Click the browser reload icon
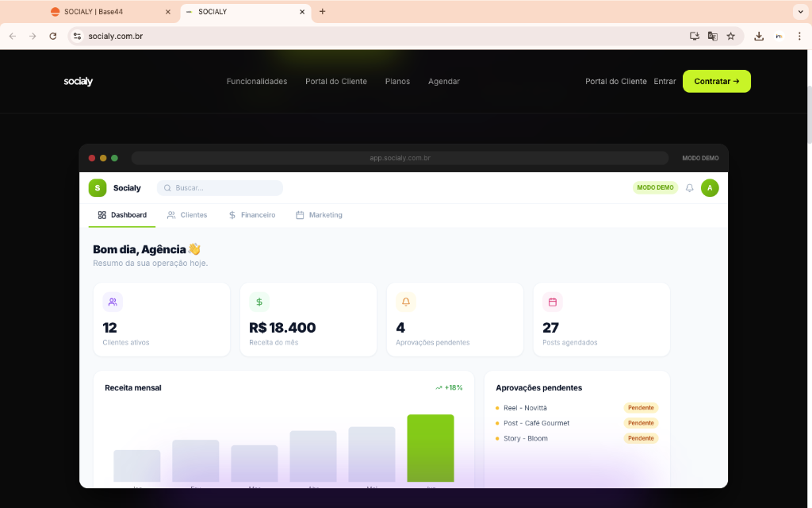The width and height of the screenshot is (812, 508). click(x=53, y=37)
